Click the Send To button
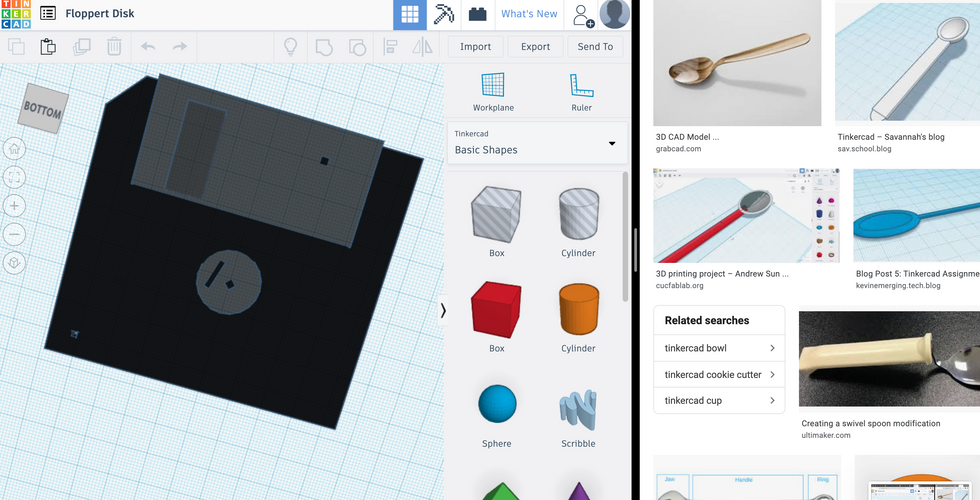980x500 pixels. [x=595, y=47]
